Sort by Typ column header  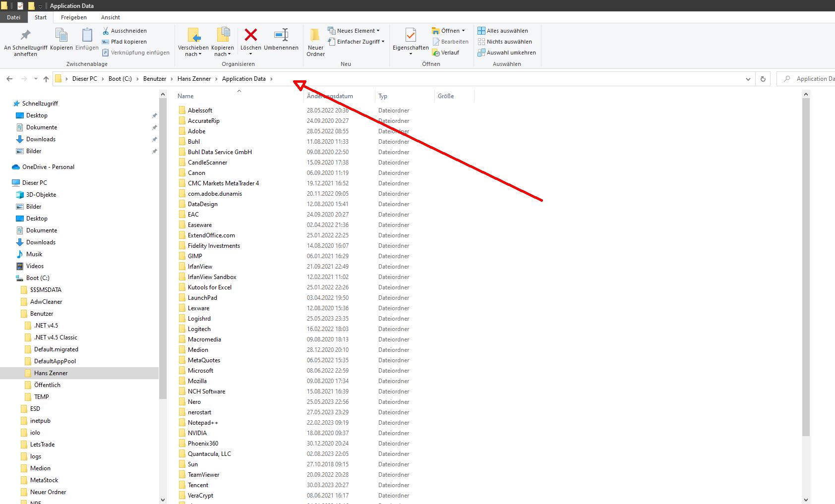[405, 96]
